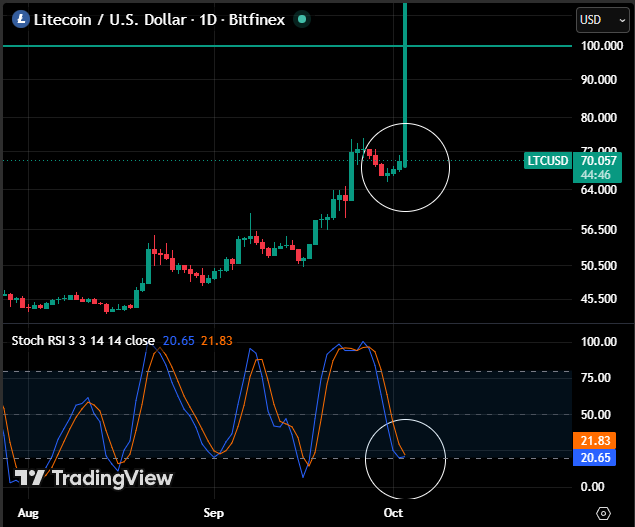Viewport: 635px width, 527px height.
Task: Click the LTCUSD price label
Action: tap(548, 161)
